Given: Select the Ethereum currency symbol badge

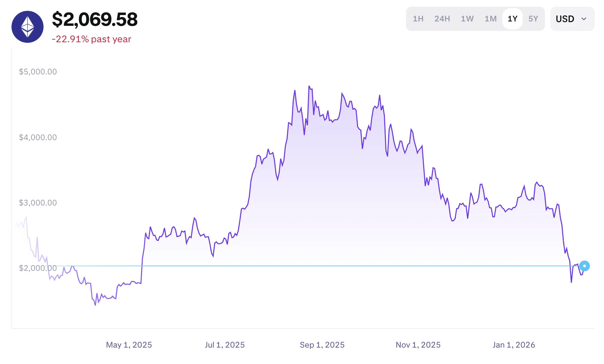Looking at the screenshot, I should [27, 27].
